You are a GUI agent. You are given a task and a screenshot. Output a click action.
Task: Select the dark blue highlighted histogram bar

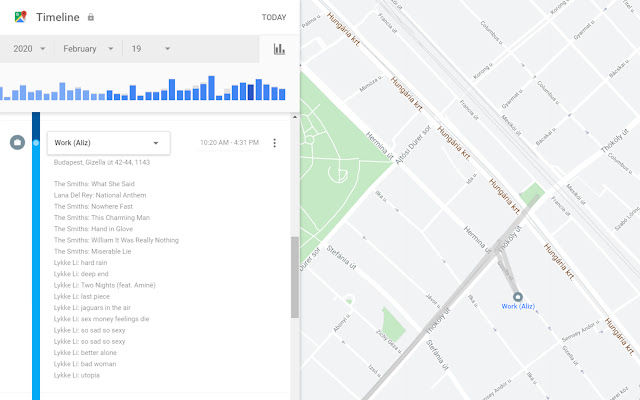tap(251, 92)
